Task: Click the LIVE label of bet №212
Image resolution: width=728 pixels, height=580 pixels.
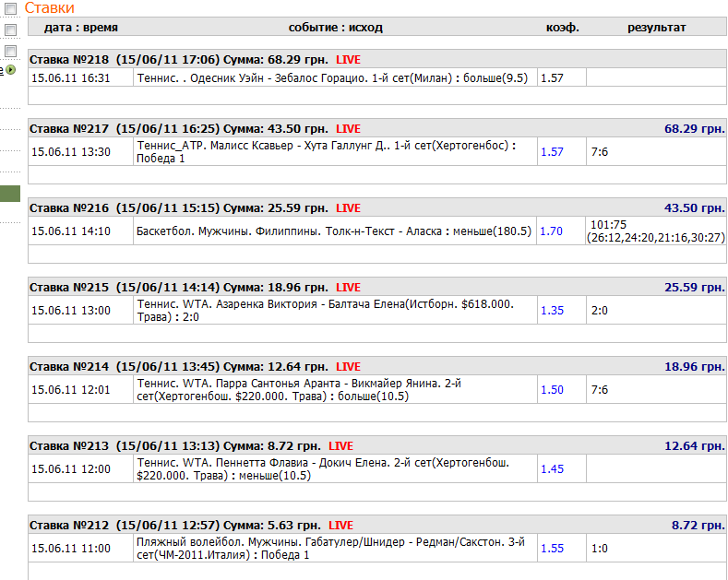Action: coord(340,526)
